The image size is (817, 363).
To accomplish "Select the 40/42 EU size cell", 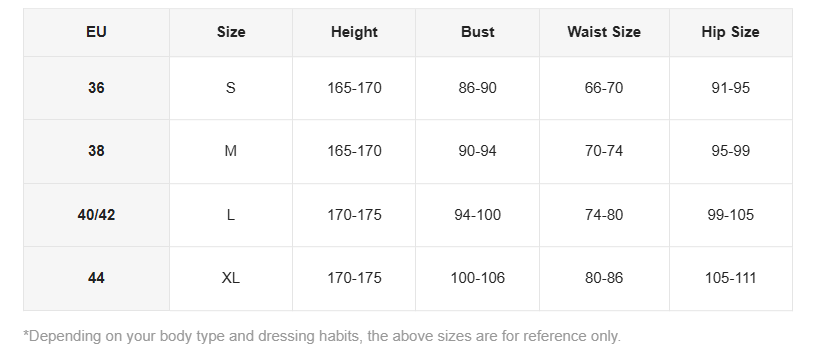I will 96,215.
